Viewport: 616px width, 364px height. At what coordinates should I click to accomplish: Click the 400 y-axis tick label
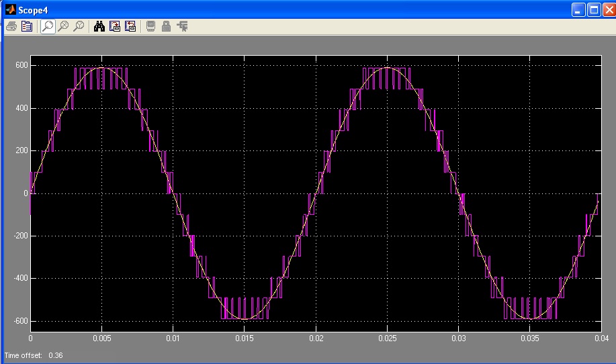(22, 108)
